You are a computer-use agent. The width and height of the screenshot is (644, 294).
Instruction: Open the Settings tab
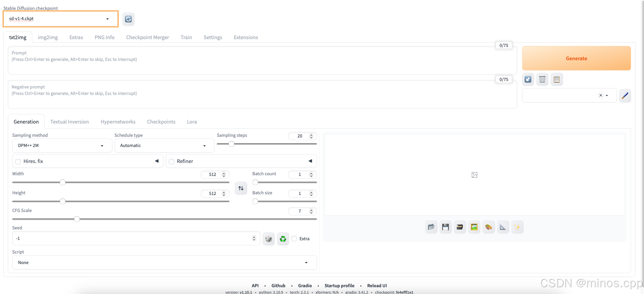click(213, 37)
